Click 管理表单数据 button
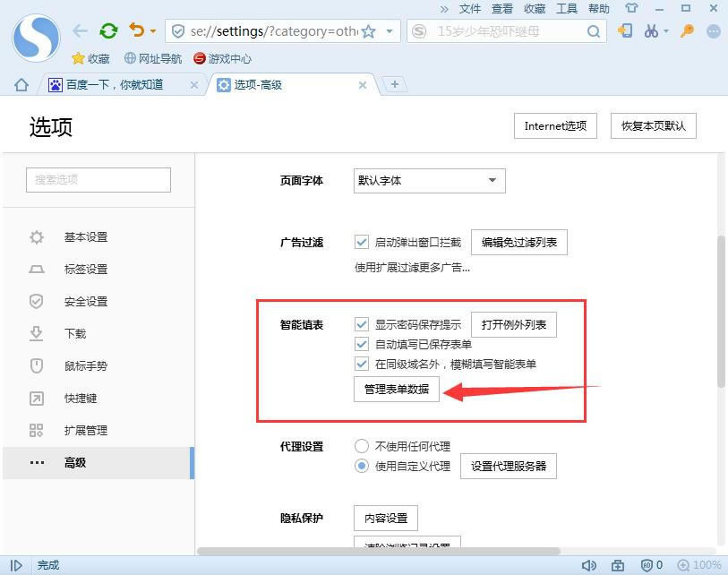The height and width of the screenshot is (575, 728). [397, 390]
